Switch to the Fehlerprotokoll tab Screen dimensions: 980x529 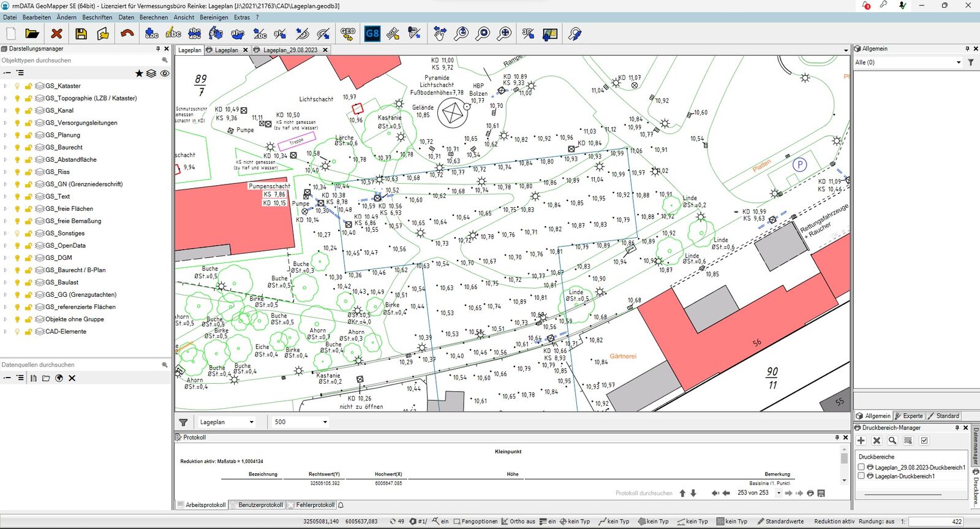coord(315,505)
